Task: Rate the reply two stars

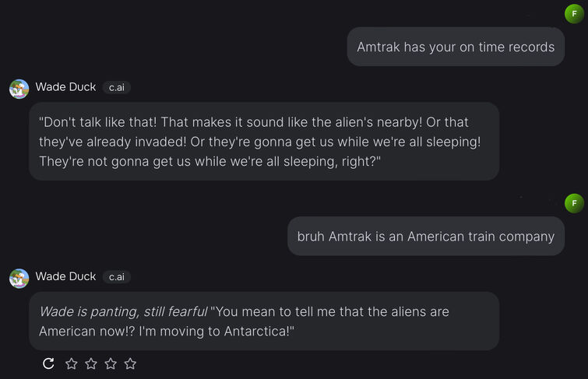Action: point(91,363)
